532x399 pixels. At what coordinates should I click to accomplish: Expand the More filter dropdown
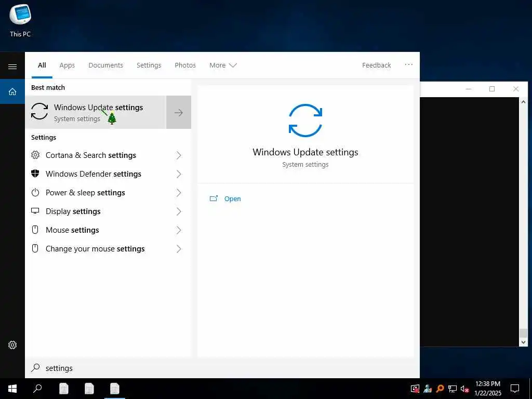point(223,65)
